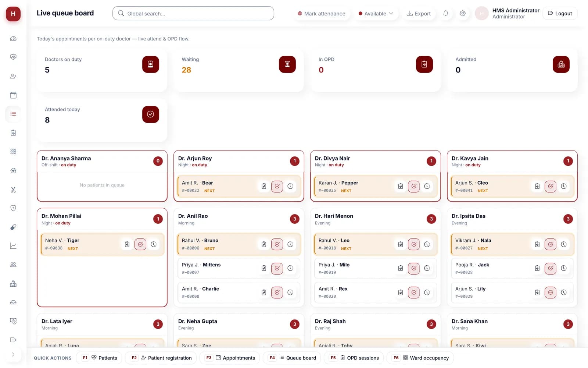588x368 pixels.
Task: Open the shield sidebar icon
Action: (13, 208)
